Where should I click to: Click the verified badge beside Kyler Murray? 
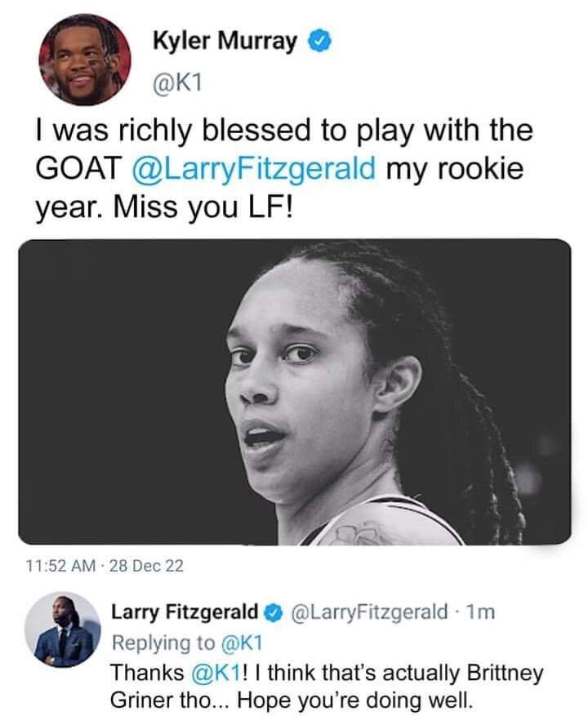point(317,41)
